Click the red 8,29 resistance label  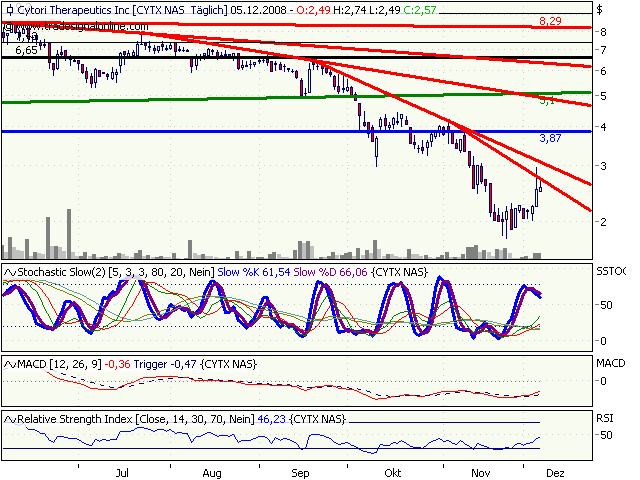point(550,21)
